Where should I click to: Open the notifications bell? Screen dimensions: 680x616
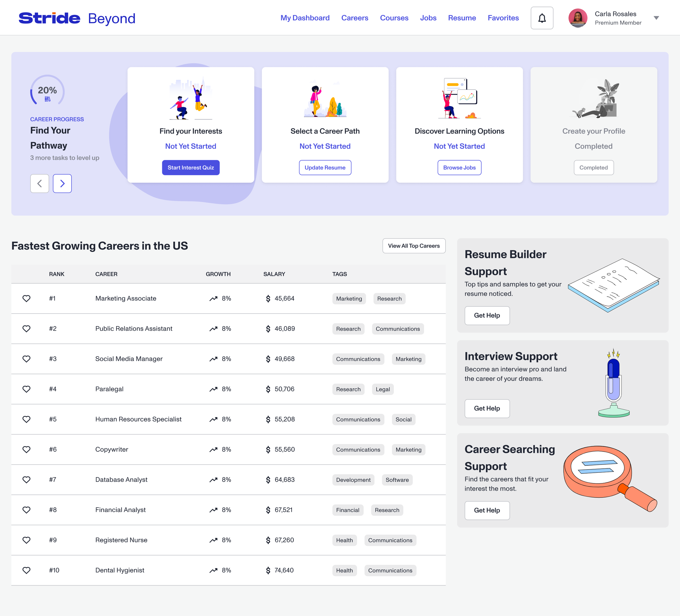tap(542, 18)
